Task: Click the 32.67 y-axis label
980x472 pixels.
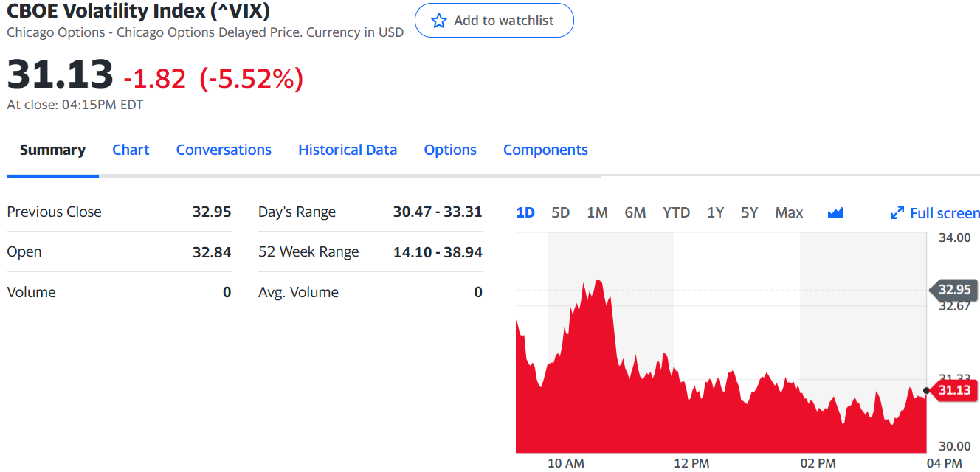Action: (955, 306)
